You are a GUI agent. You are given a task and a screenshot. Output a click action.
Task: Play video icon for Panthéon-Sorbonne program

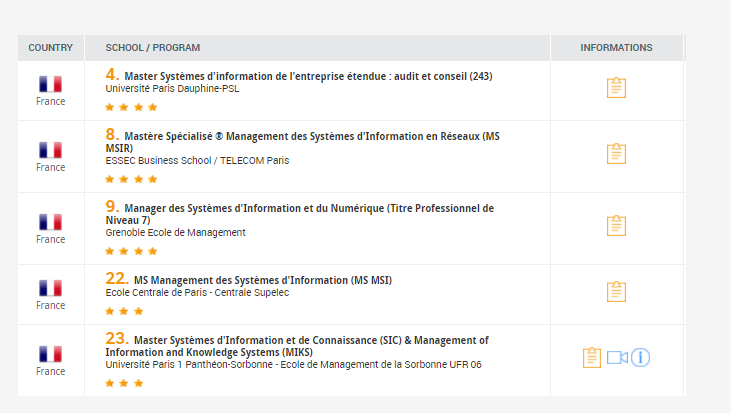coord(617,357)
